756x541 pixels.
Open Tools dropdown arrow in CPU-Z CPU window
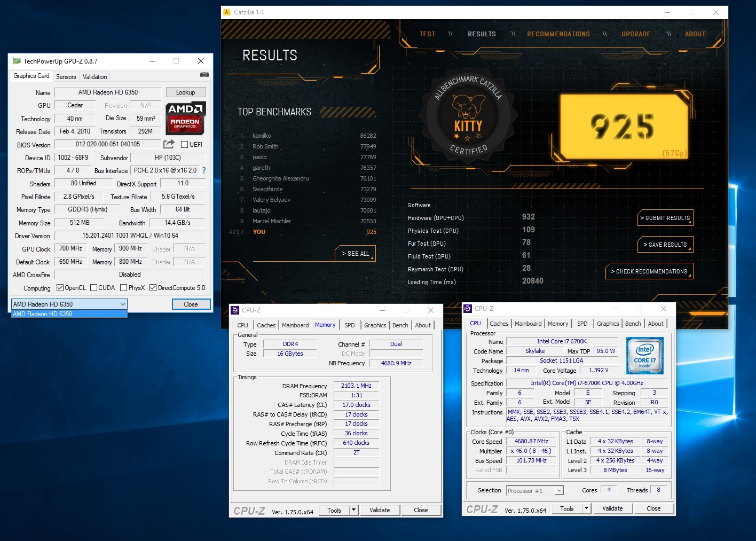[x=586, y=508]
